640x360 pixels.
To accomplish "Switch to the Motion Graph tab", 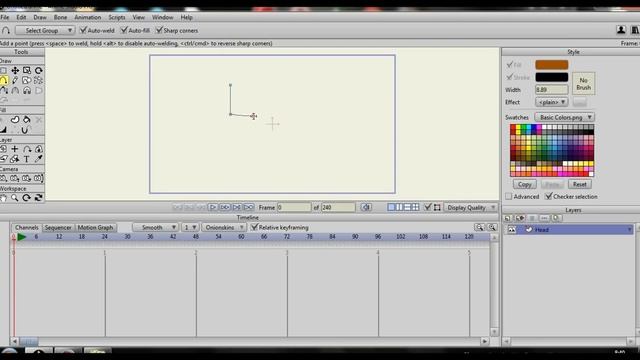I will click(x=95, y=227).
